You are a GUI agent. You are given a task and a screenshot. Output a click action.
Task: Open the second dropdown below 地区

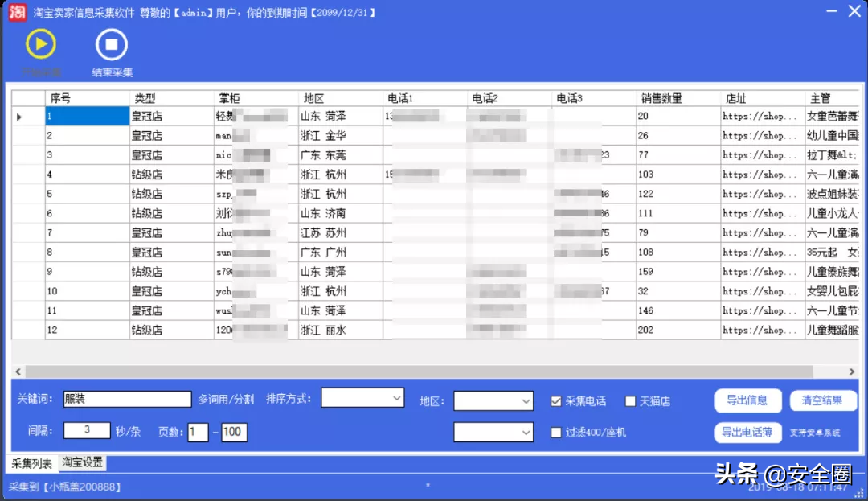[493, 433]
